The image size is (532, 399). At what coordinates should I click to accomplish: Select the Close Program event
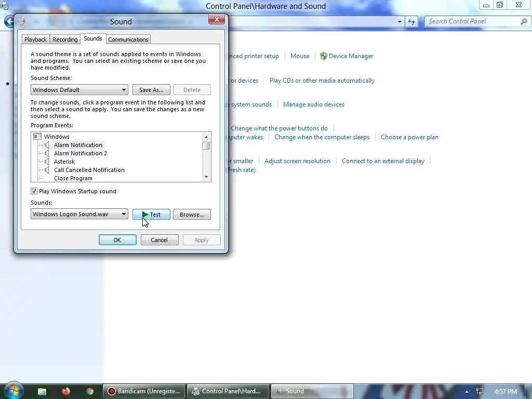tap(73, 178)
